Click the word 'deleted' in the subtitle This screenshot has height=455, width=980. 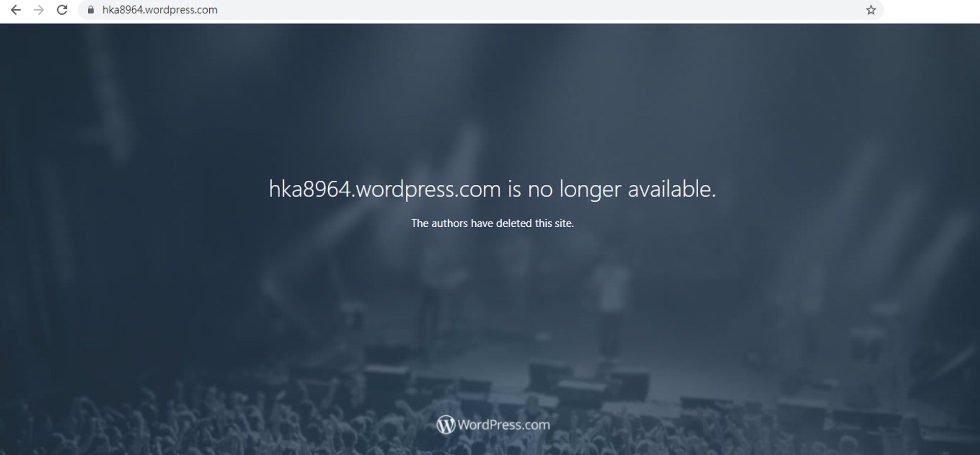point(514,223)
